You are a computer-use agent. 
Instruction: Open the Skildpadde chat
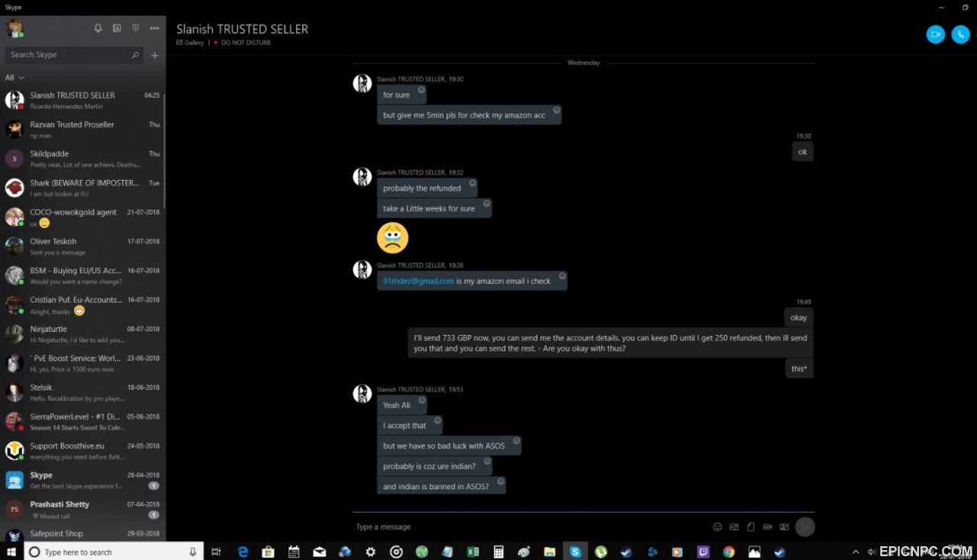point(82,158)
